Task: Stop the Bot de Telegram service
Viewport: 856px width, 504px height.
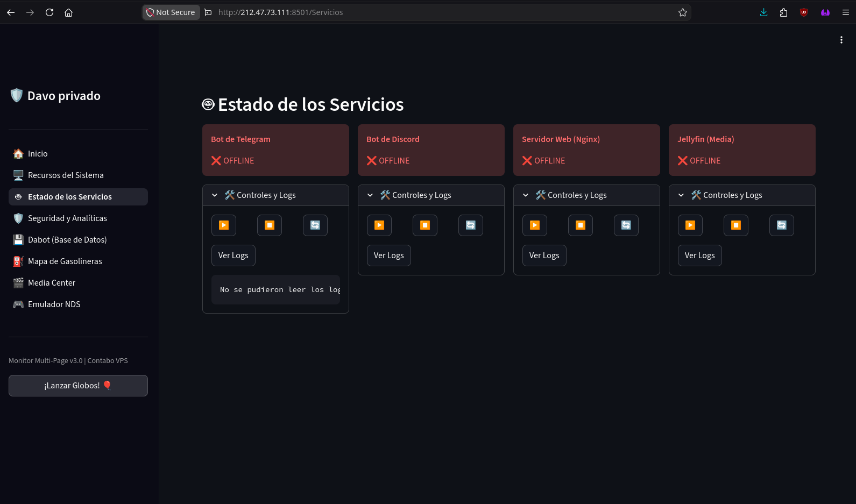Action: point(270,225)
